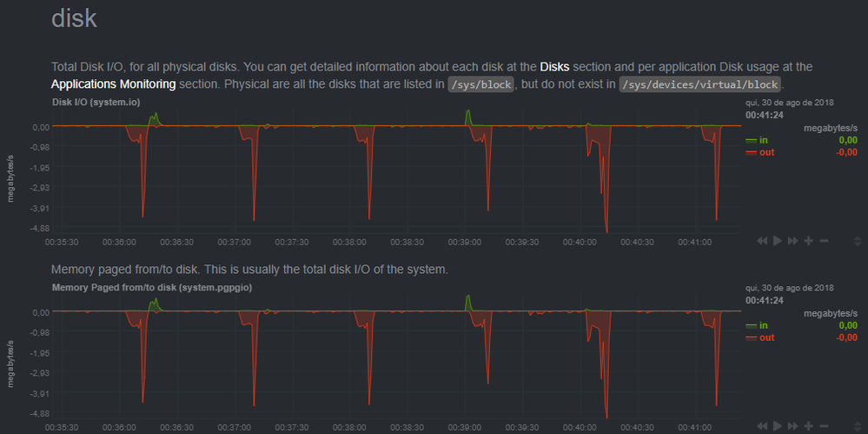This screenshot has height=434, width=868.
Task: Open the Applications Monitoring link
Action: (114, 84)
